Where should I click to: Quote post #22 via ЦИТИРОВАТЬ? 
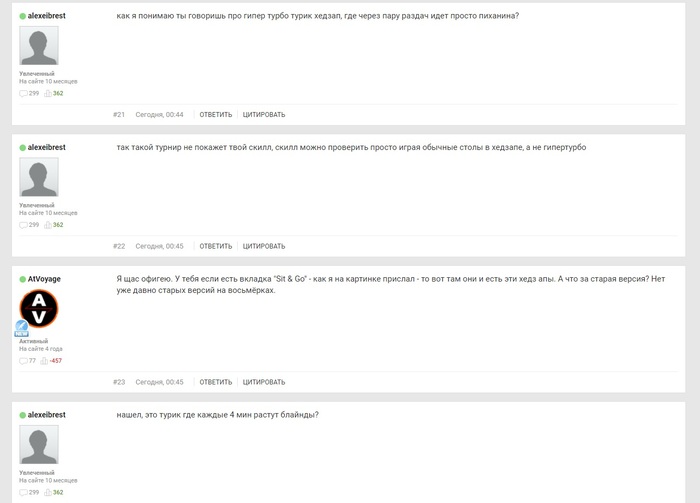264,246
